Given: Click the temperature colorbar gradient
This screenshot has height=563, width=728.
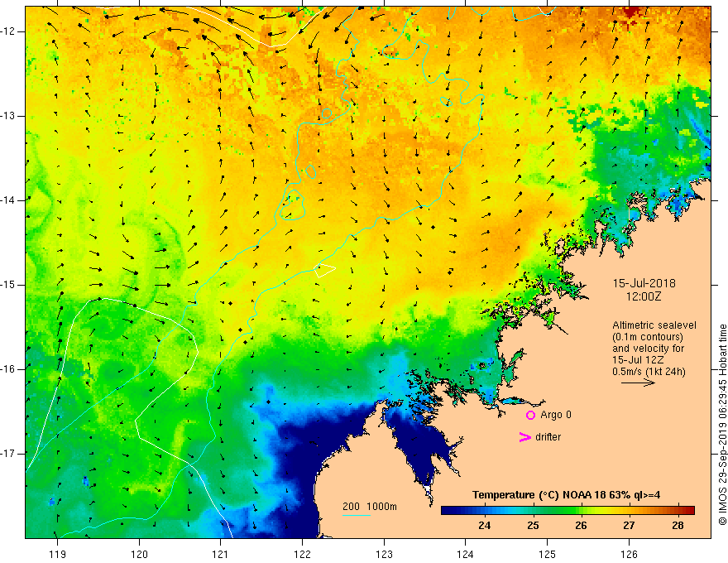Looking at the screenshot, I should (568, 511).
